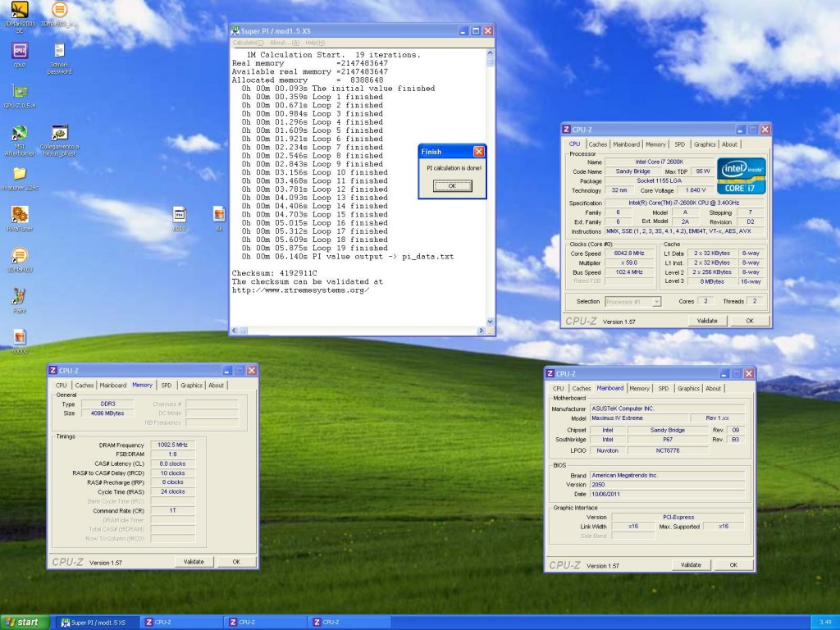
Task: Switch to About tab in the motherboard CPU-Z window
Action: point(713,388)
